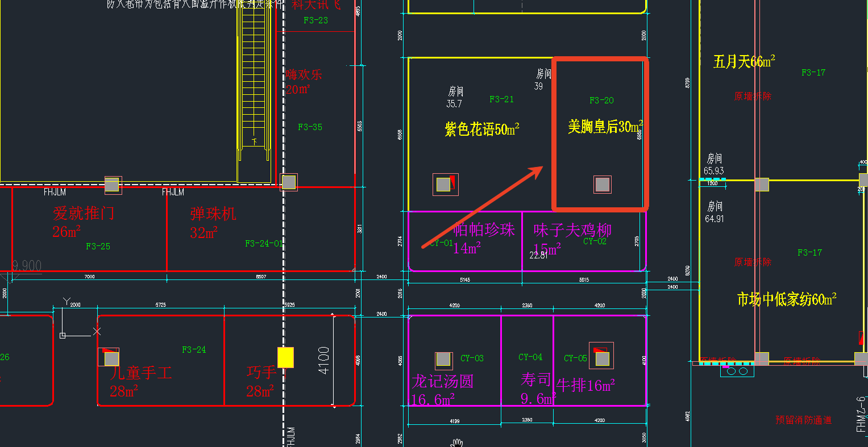Click the column marker in 儿童手工 room
Viewport: 868px width, 447px height.
(x=111, y=358)
